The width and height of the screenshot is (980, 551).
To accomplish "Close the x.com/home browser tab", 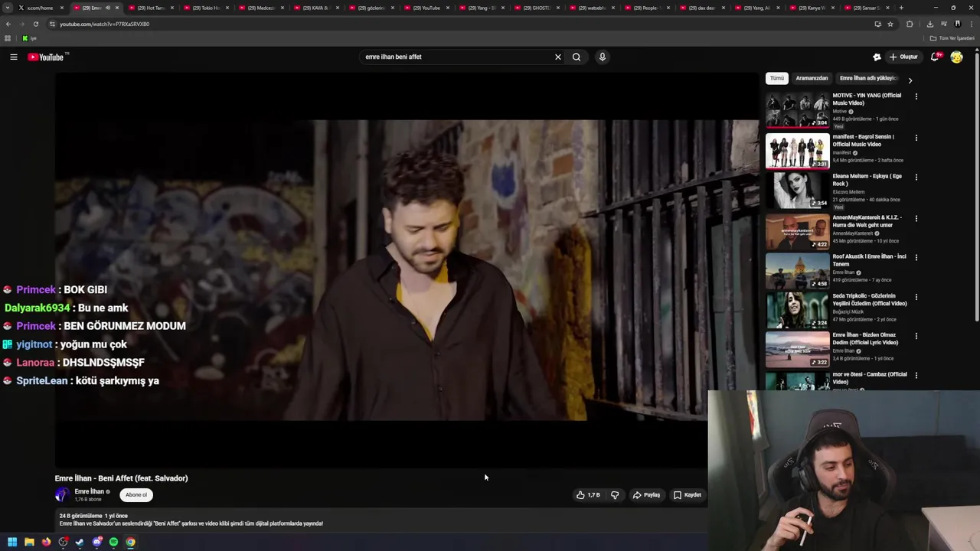I will point(61,8).
